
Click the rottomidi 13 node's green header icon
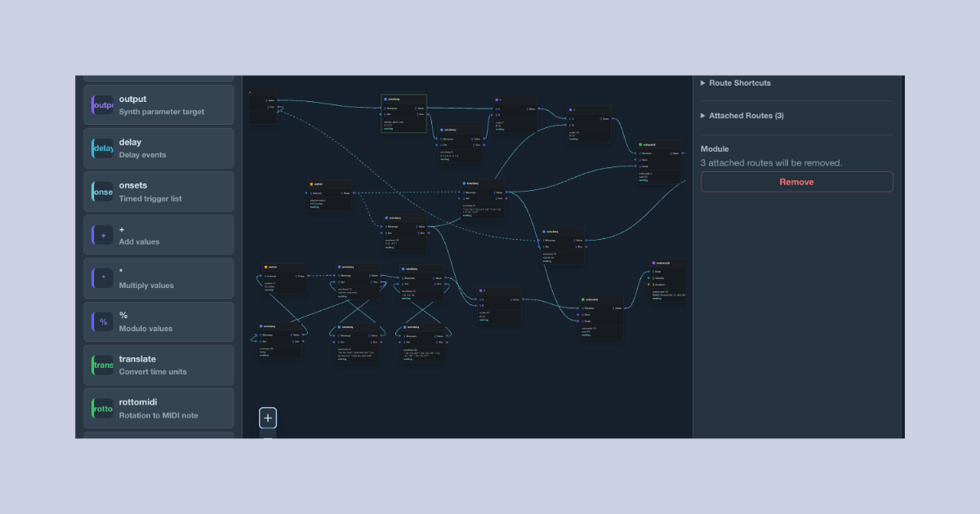[582, 299]
